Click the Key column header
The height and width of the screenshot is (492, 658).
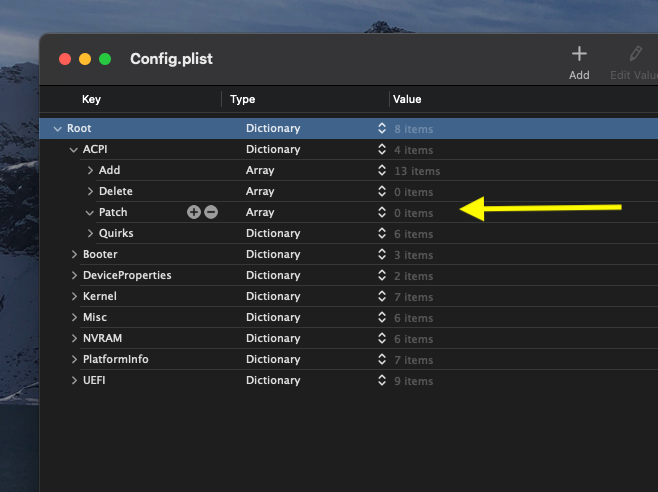point(91,99)
